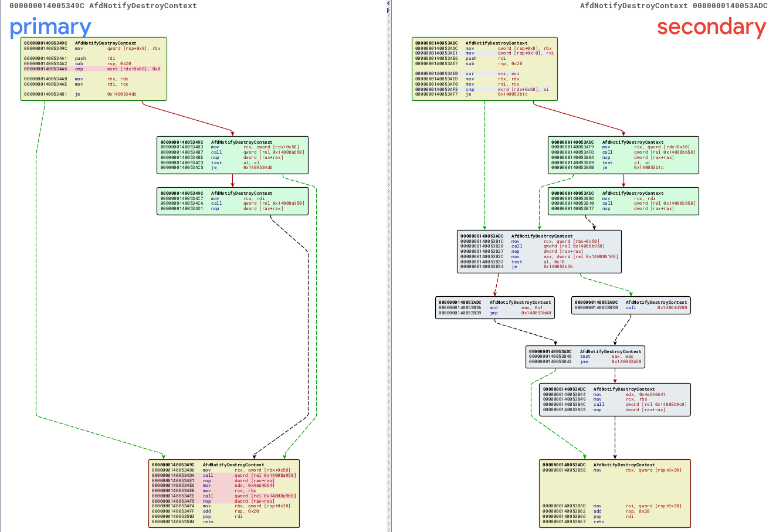Click the right expand arrow on the divider

point(388,10)
